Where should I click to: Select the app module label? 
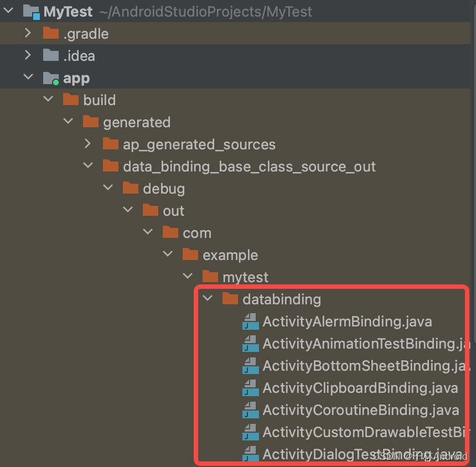(76, 79)
